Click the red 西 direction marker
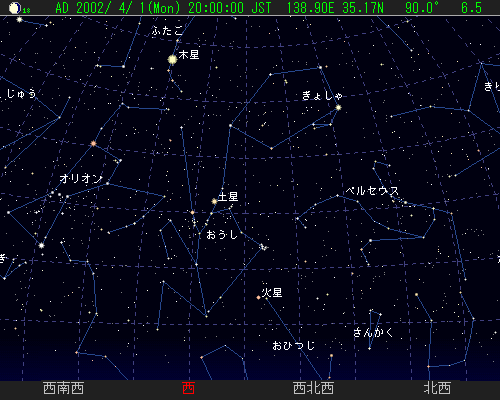This screenshot has height=400, width=500. [x=188, y=389]
